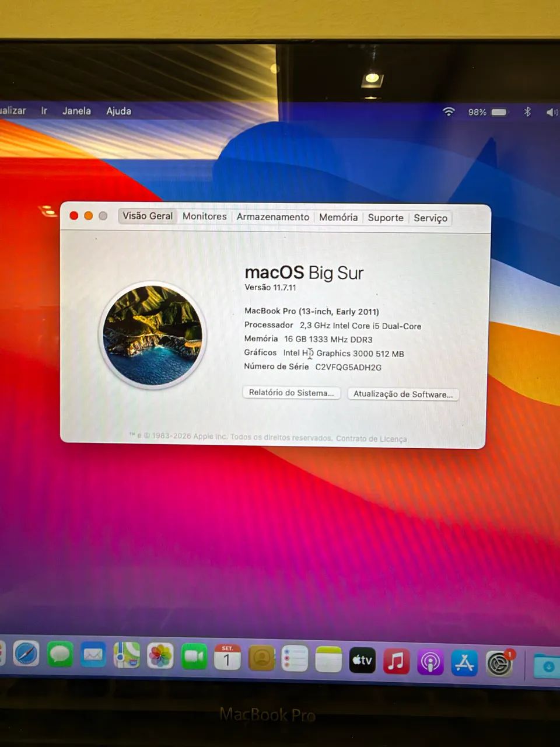Image resolution: width=560 pixels, height=747 pixels.
Task: Click the 2,3 GHz Intel Core i5 Dual-Core text
Action: coord(360,326)
